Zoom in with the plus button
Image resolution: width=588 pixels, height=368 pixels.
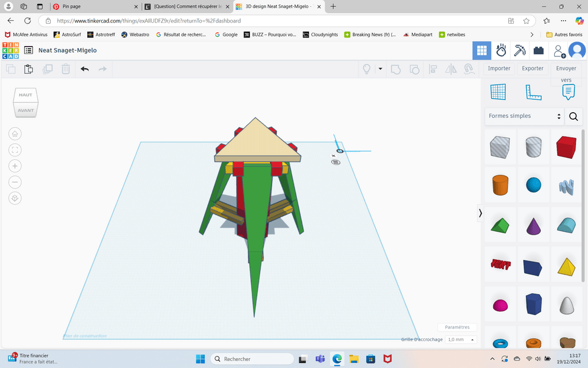15,166
